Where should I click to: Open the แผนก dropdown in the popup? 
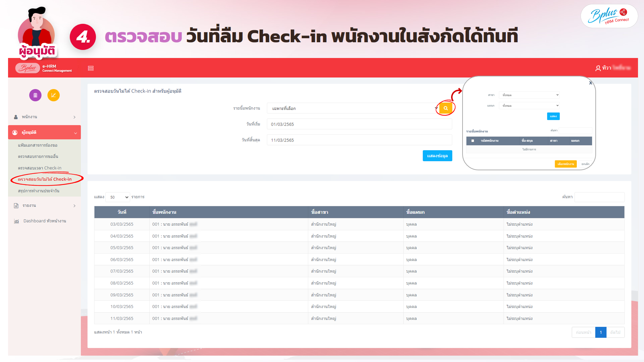click(529, 106)
